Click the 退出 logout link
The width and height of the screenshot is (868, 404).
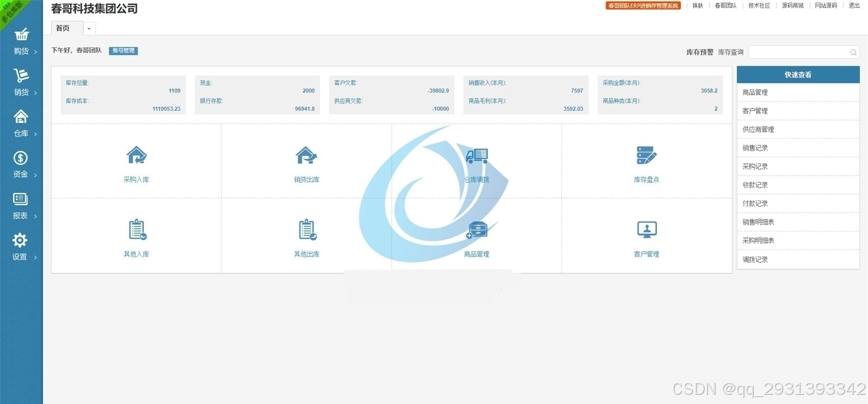[854, 5]
